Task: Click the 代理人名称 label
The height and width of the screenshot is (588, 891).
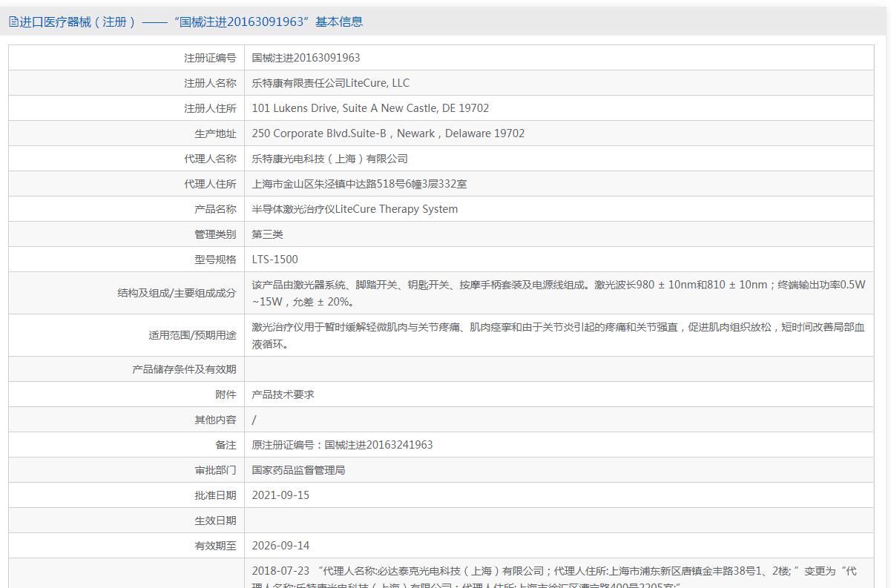Action: [x=210, y=159]
